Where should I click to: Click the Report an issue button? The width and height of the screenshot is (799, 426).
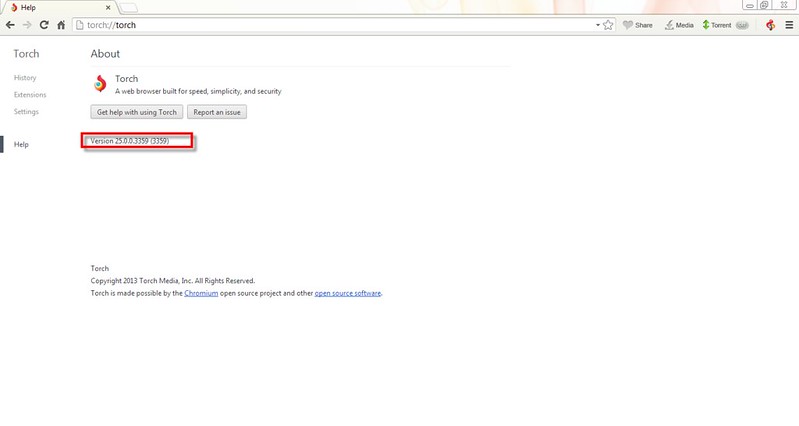click(217, 112)
